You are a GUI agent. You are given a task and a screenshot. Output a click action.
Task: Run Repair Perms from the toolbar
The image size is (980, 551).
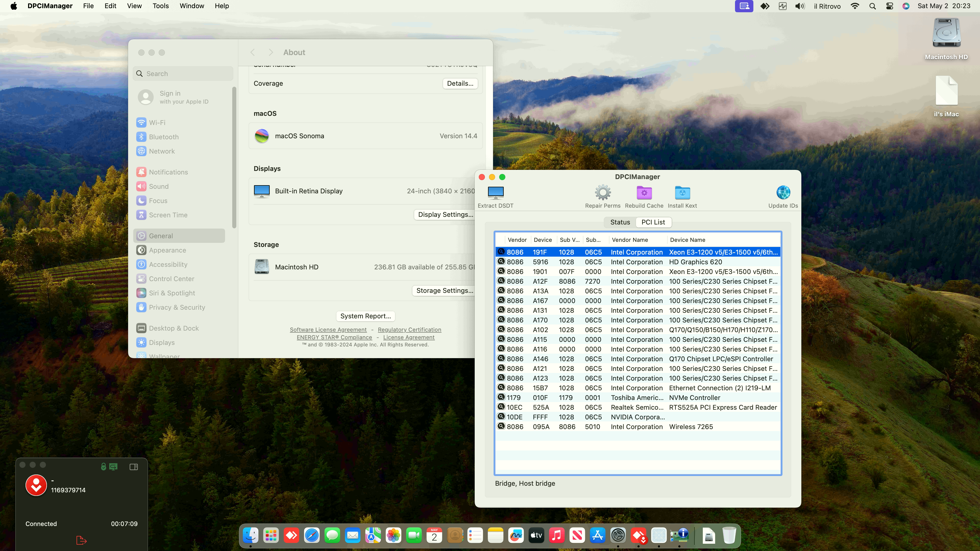603,193
